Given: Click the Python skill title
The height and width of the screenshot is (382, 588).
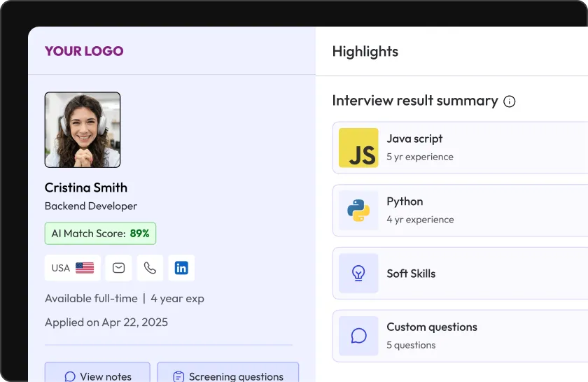Looking at the screenshot, I should pyautogui.click(x=405, y=201).
